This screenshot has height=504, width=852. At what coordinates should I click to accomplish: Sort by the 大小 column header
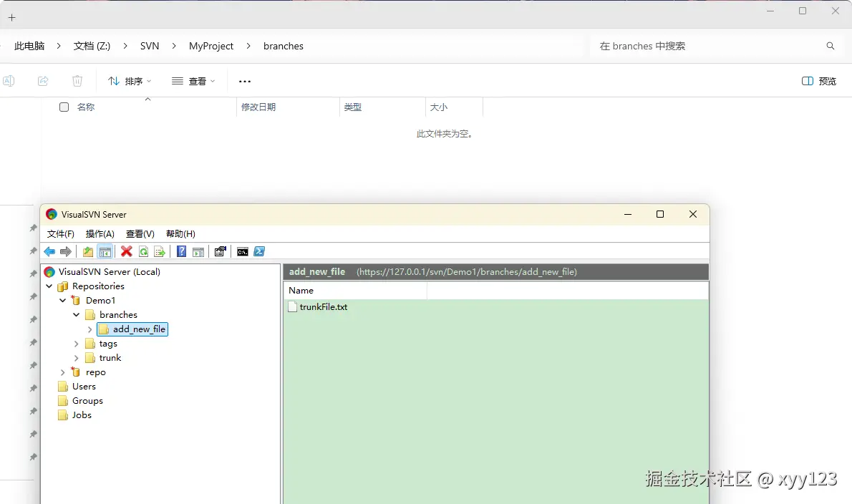(x=454, y=107)
